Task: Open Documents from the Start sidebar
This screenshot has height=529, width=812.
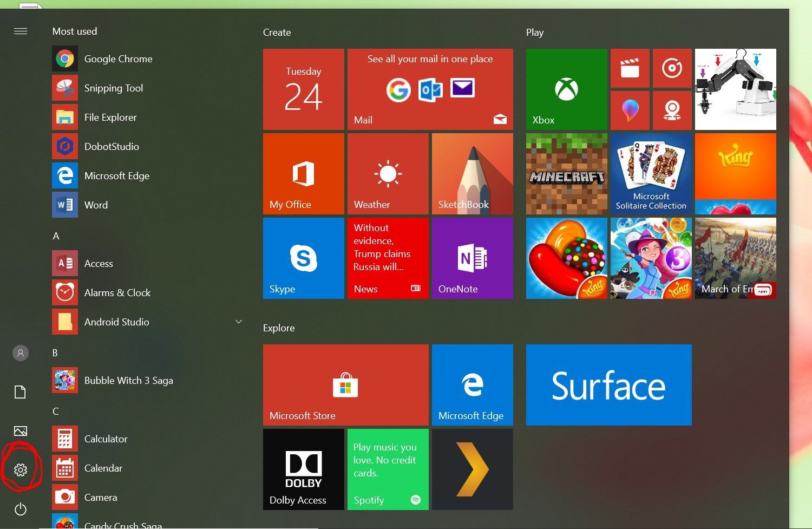Action: (21, 392)
